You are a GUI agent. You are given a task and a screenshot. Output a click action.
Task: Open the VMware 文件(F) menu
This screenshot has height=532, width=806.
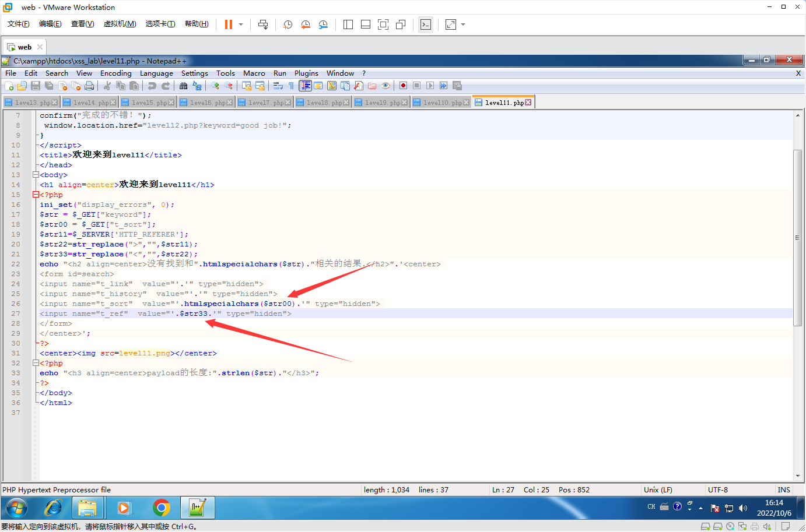19,24
